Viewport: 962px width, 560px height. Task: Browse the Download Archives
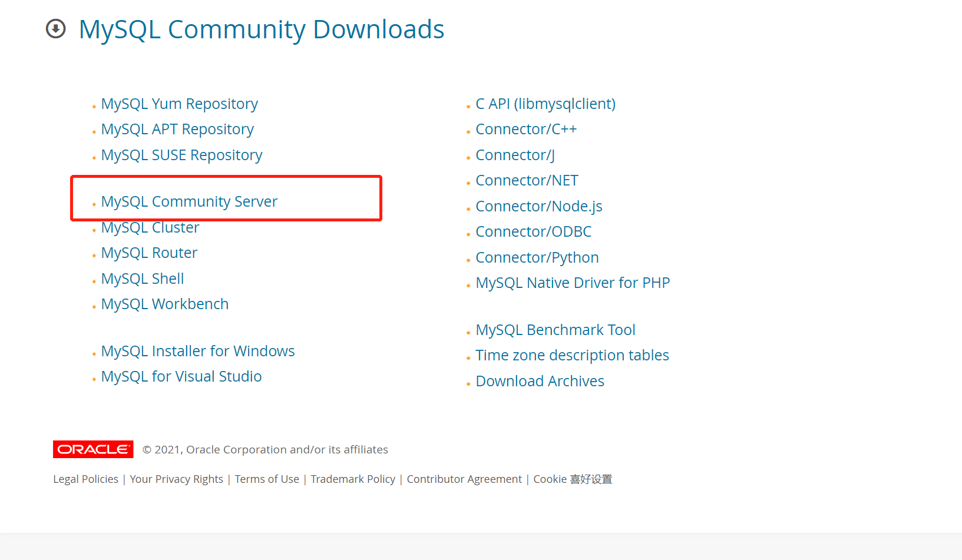(x=540, y=381)
